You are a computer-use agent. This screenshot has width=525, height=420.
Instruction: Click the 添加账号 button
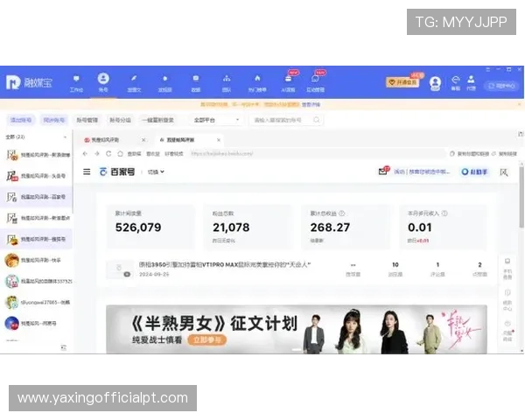pyautogui.click(x=20, y=120)
